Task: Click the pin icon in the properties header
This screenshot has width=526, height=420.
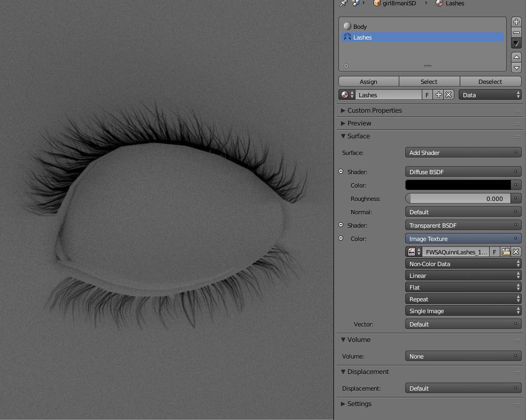Action: click(344, 3)
